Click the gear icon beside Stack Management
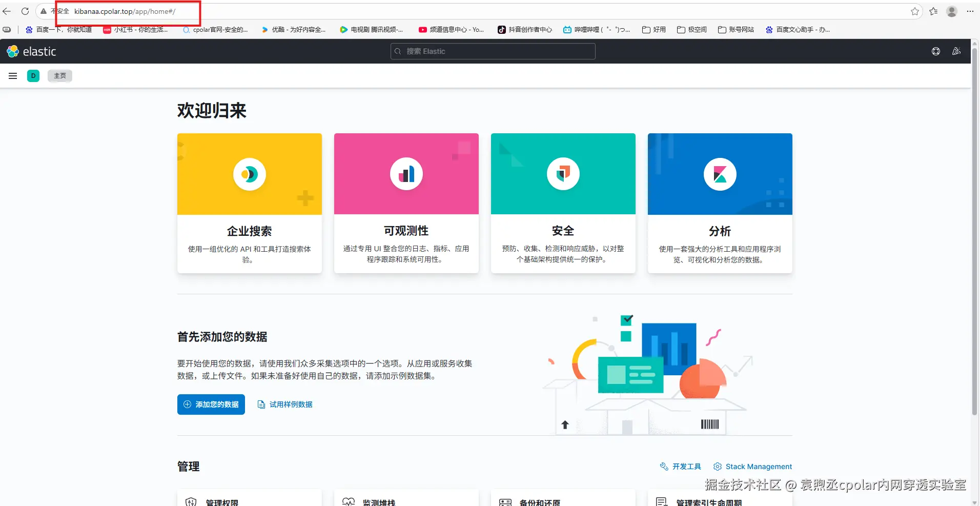This screenshot has height=506, width=980. tap(718, 467)
